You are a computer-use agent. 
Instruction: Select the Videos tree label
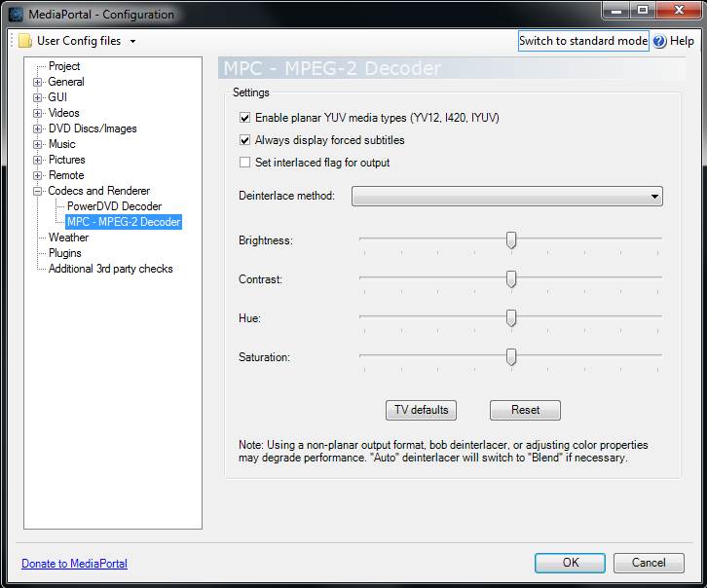pos(63,113)
